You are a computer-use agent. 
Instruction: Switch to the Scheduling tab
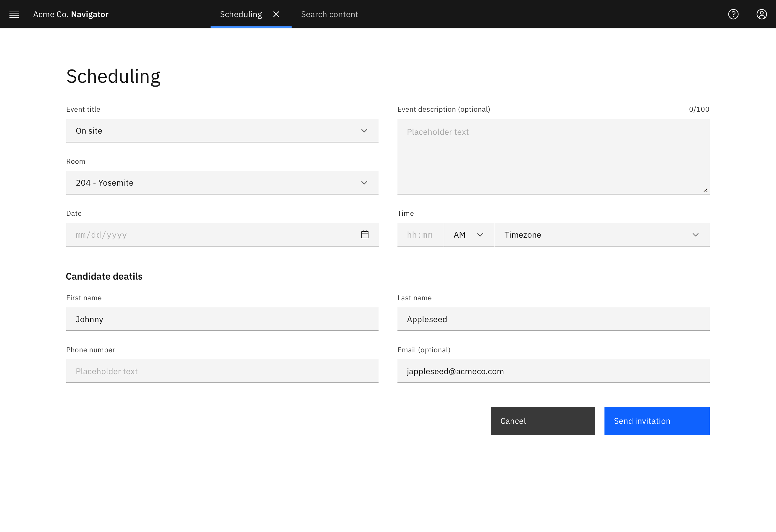click(x=241, y=14)
